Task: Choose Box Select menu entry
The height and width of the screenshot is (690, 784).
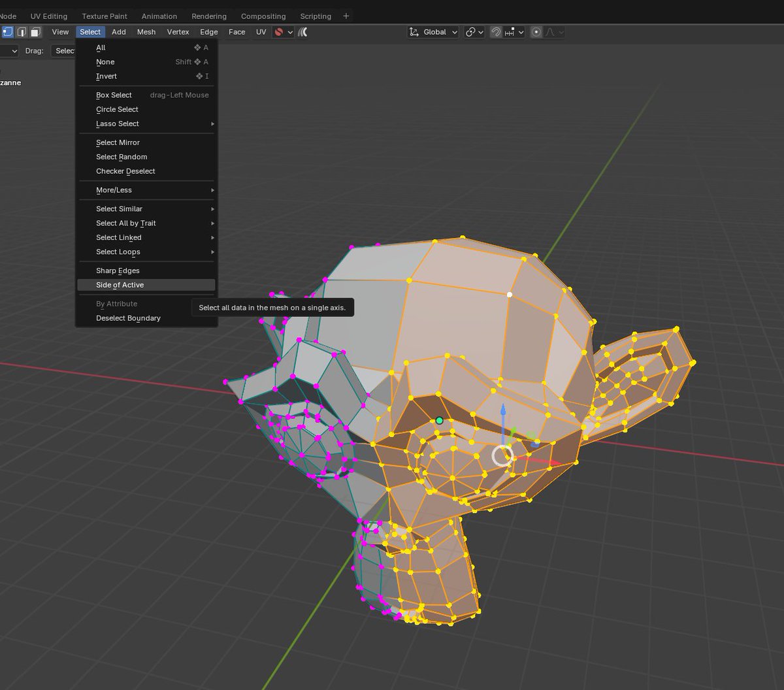Action: coord(146,95)
